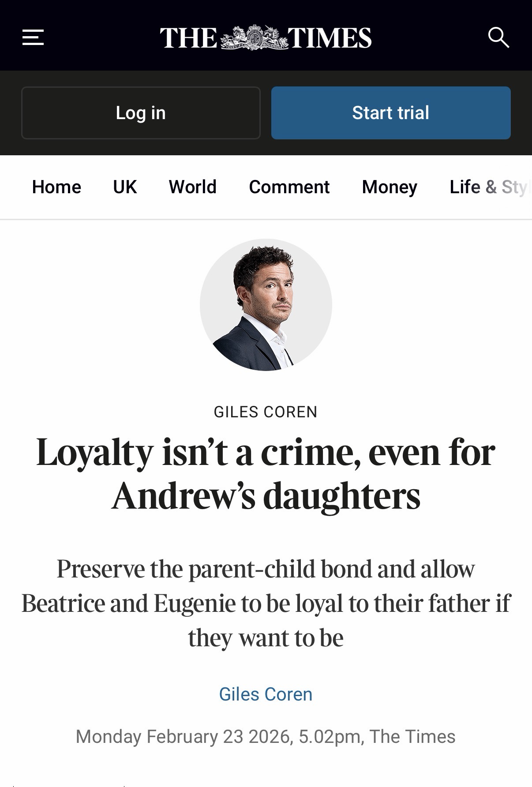Open the Money section tab

pos(390,187)
